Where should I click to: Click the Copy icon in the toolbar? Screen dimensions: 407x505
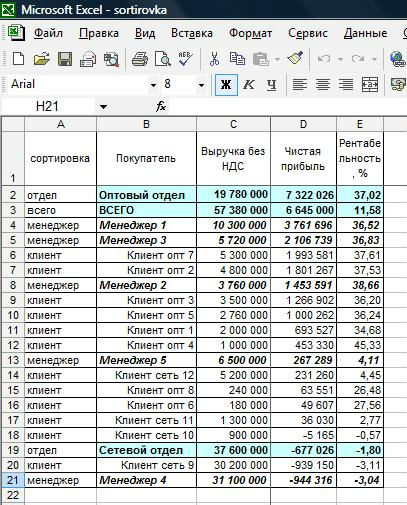(237, 59)
